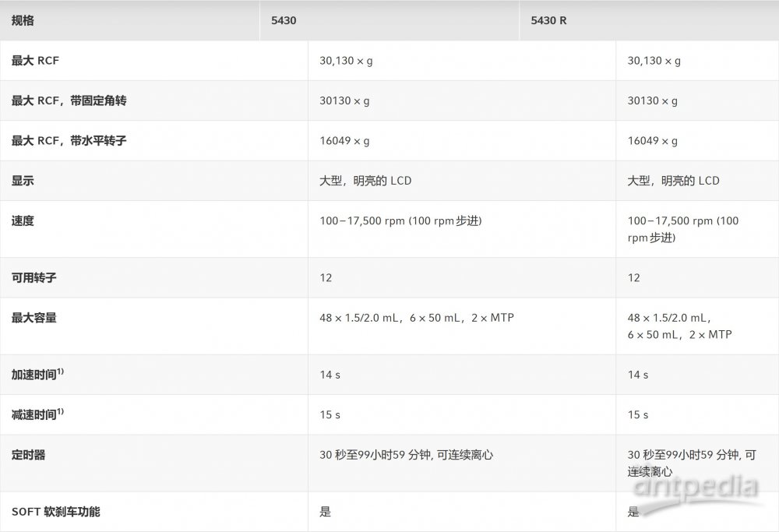Click the 大型，明亮的 LCD cell under 5430
This screenshot has height=532, width=779.
(x=366, y=181)
